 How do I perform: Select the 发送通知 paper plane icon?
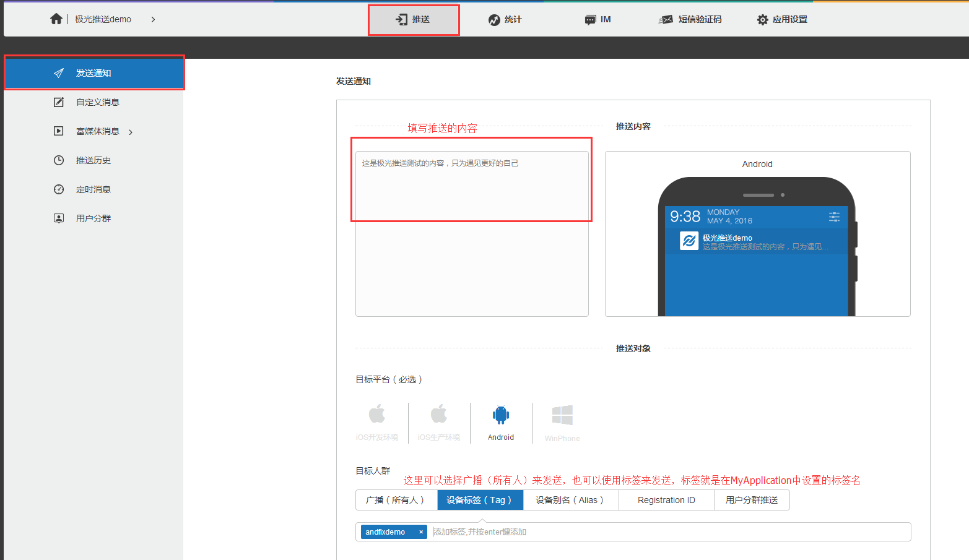(x=58, y=72)
